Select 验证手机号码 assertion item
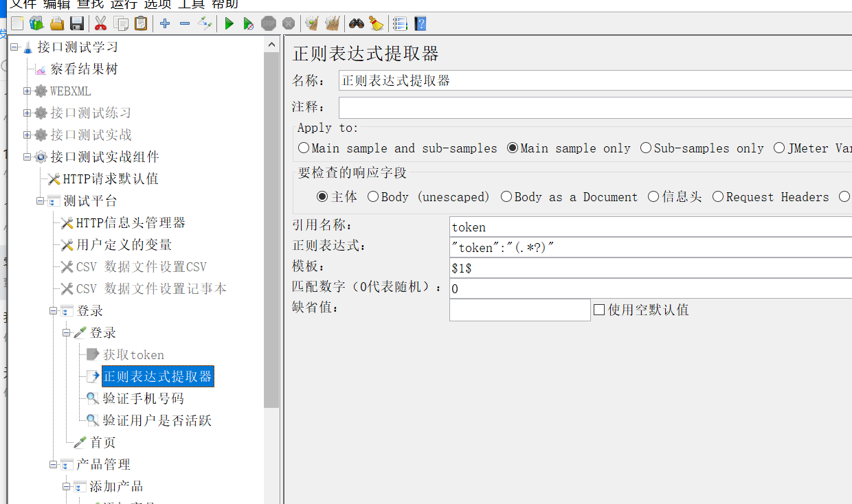Screen dimensions: 852x504 coord(143,399)
